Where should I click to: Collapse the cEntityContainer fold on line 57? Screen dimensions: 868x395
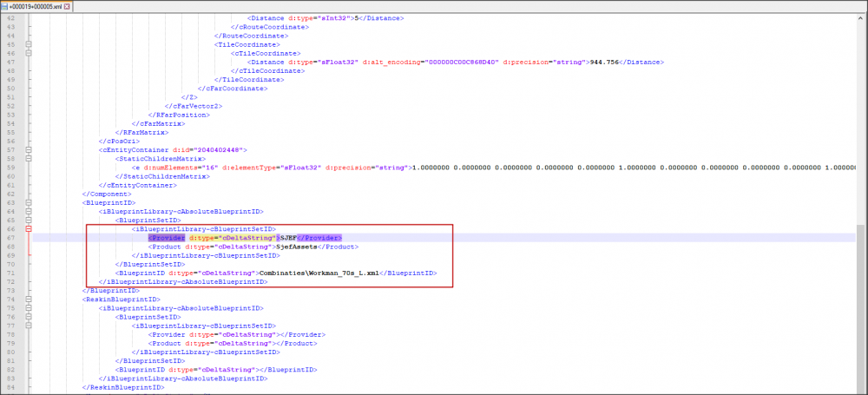(x=29, y=149)
